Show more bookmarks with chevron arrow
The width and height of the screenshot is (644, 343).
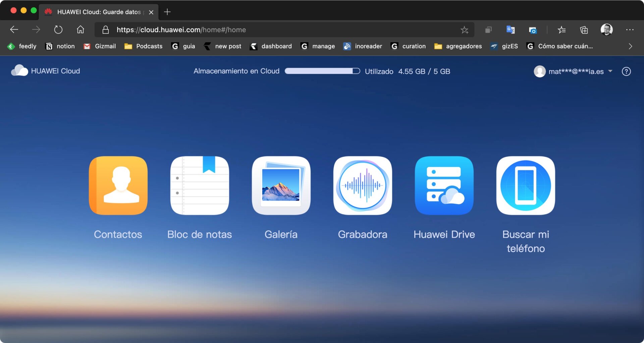tap(630, 46)
